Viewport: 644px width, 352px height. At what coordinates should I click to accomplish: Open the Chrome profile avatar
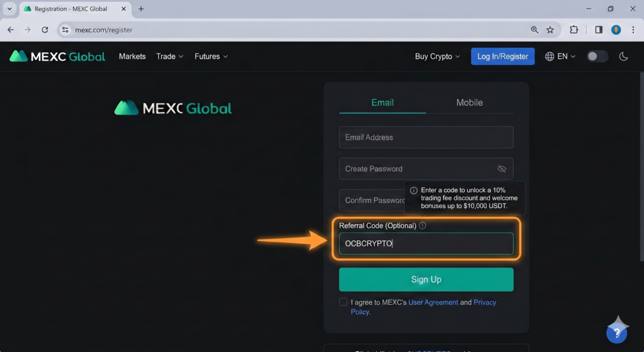point(616,30)
